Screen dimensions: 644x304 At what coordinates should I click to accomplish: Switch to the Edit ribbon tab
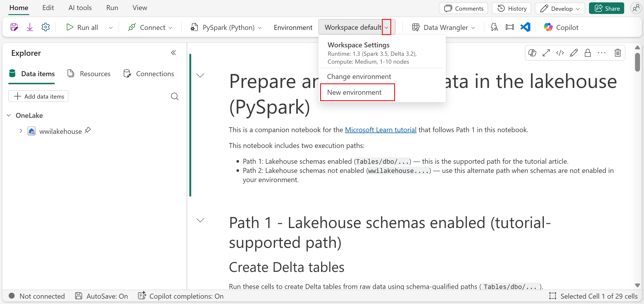click(x=48, y=8)
